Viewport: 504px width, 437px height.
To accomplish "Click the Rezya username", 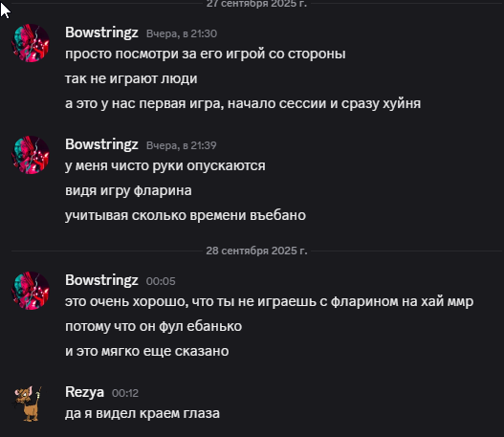I will click(x=84, y=392).
